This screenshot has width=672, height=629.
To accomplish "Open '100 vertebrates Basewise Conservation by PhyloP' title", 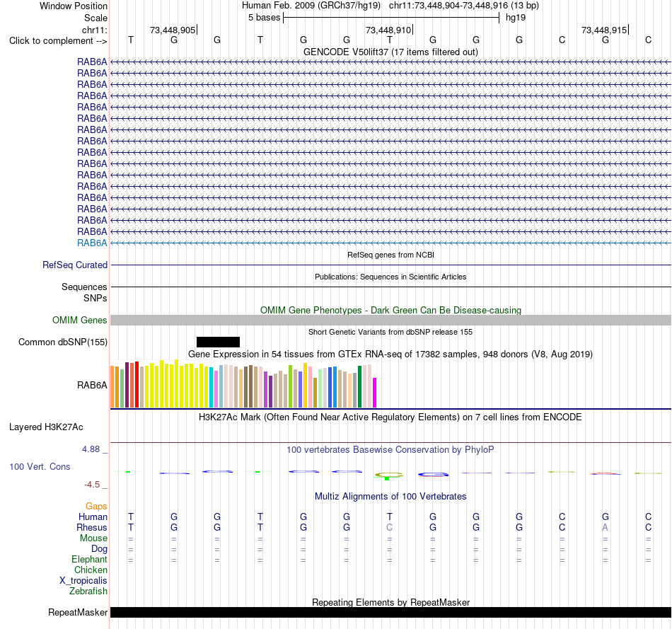I will [390, 450].
